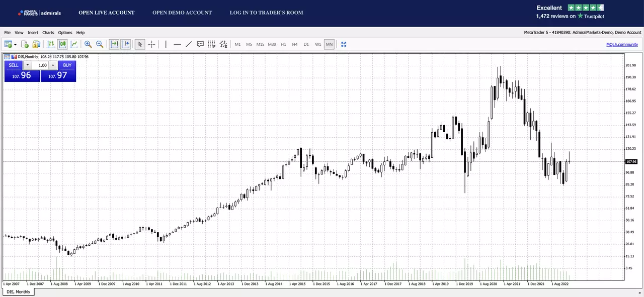644x297 pixels.
Task: Open the 1,472 reviews Trustpilot link
Action: coord(570,16)
